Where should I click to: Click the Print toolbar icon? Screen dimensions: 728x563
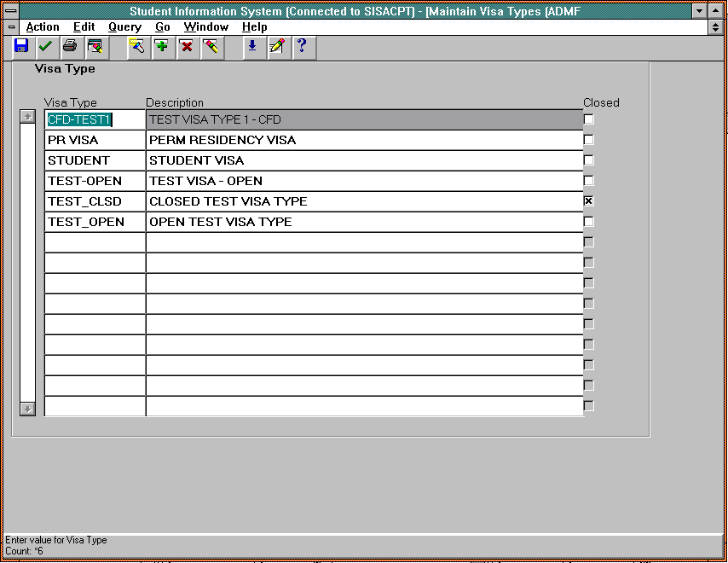tap(70, 47)
